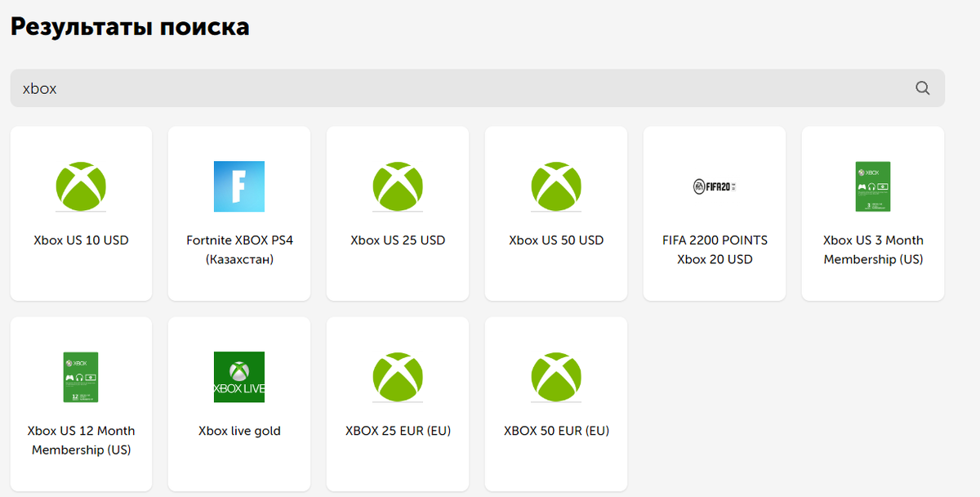Image resolution: width=980 pixels, height=497 pixels.
Task: Select the 3 Month Membership card thumbnail
Action: pos(872,186)
